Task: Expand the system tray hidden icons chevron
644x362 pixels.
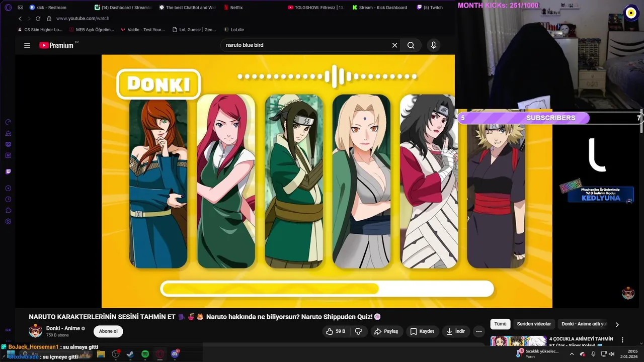Action: pyautogui.click(x=572, y=354)
